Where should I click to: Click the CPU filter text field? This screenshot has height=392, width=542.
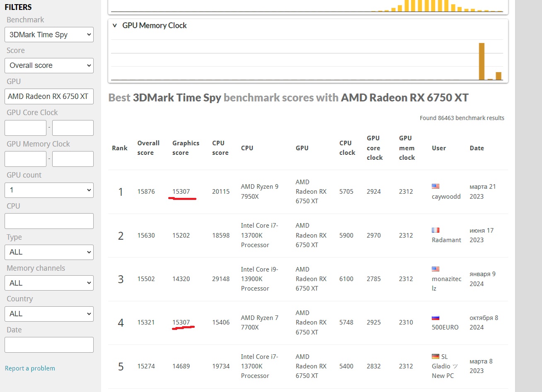[x=49, y=221]
